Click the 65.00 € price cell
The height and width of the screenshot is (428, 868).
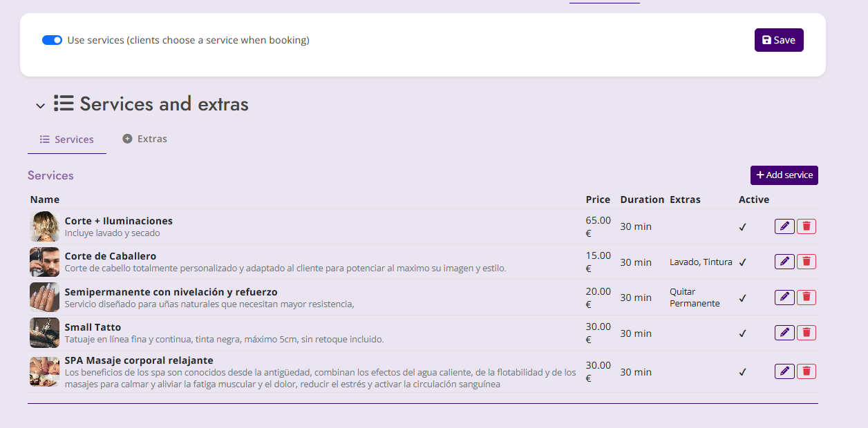tap(598, 226)
